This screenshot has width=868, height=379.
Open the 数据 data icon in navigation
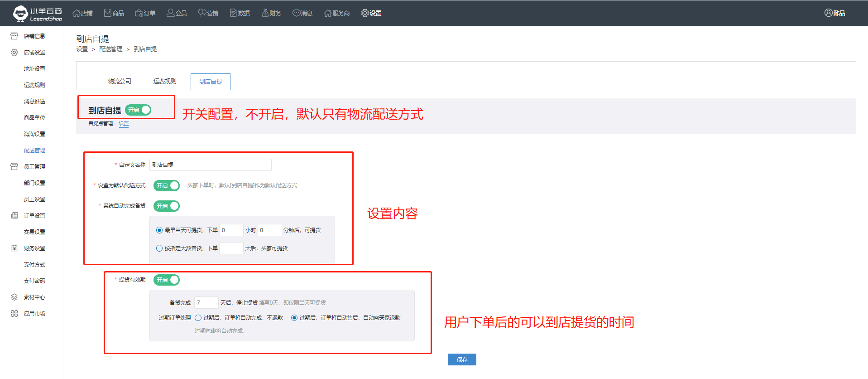point(234,13)
